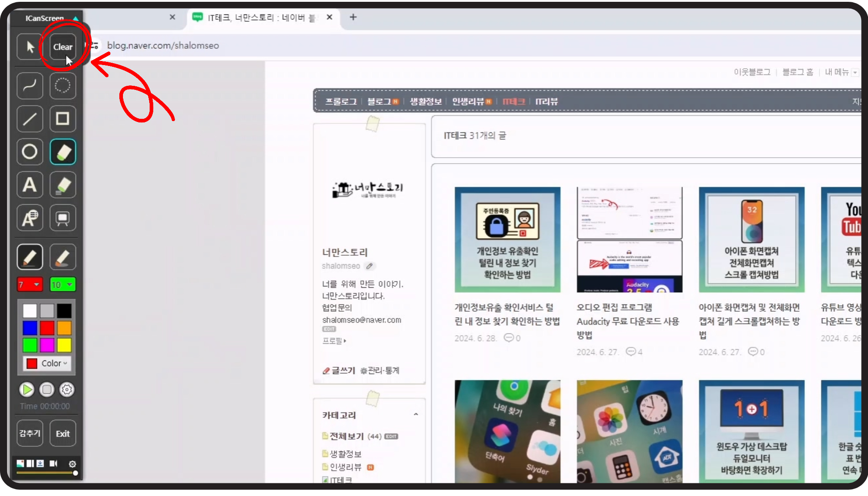The image size is (868, 496).
Task: Select the whiteboard screen tool
Action: (63, 218)
